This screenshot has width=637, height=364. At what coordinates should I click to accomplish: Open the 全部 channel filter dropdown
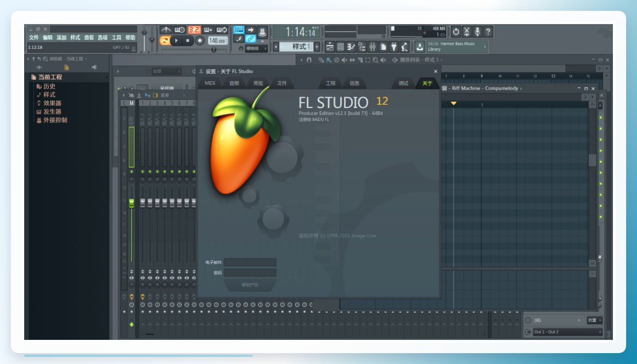[x=166, y=71]
